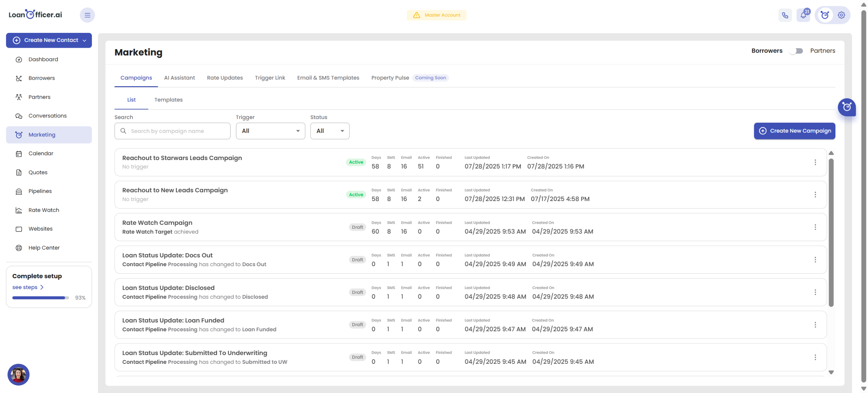Open options for Rate Watch Campaign row

pyautogui.click(x=815, y=227)
